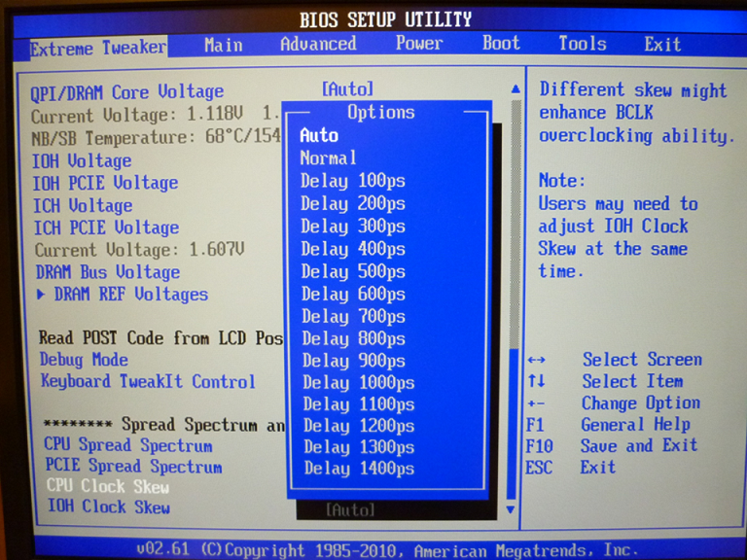Click the blue scrollbar thumb
747x560 pixels.
point(512,424)
